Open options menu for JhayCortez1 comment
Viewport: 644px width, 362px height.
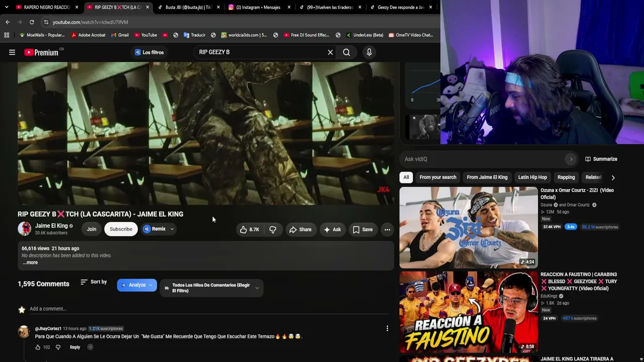387,328
